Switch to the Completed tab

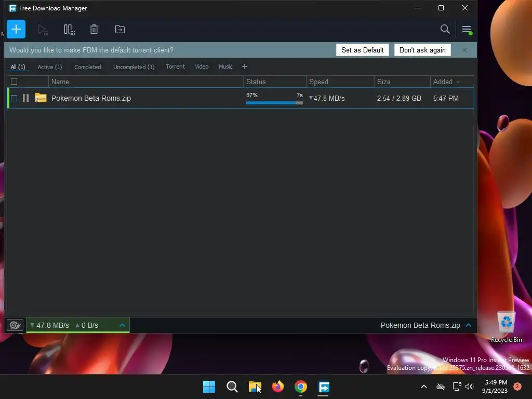(x=87, y=67)
